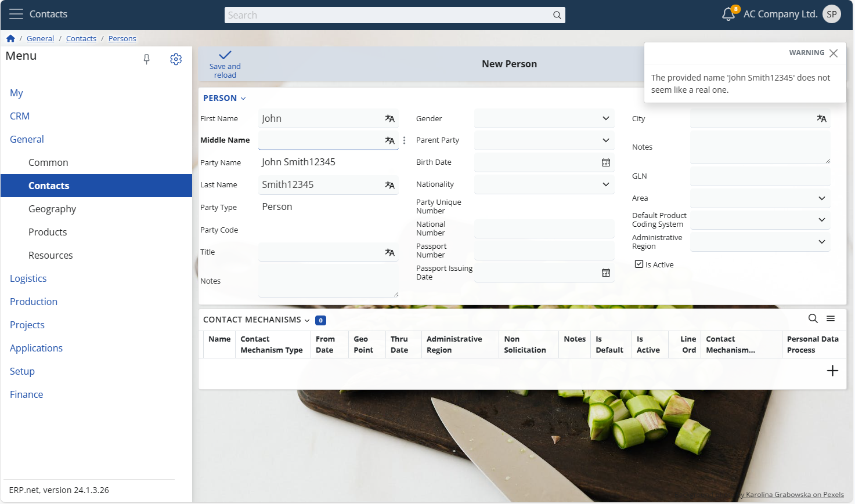This screenshot has height=504, width=855.
Task: Open Middle Name field options menu
Action: [x=404, y=140]
